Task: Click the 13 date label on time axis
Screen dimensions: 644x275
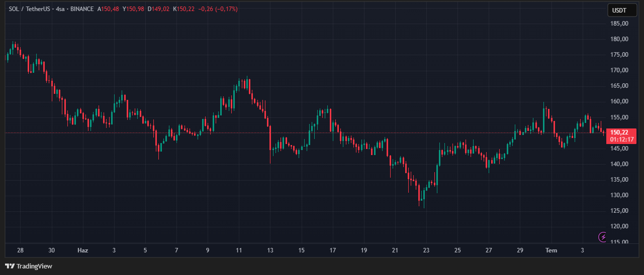Action: tap(270, 250)
